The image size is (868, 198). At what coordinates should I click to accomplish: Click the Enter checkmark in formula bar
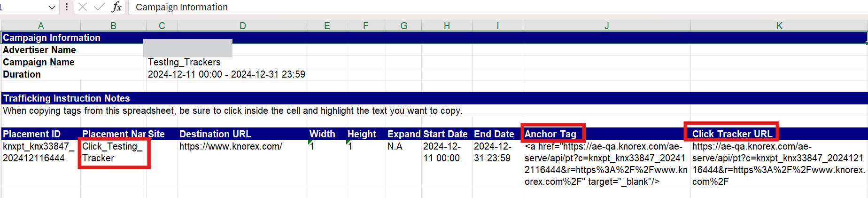click(99, 7)
